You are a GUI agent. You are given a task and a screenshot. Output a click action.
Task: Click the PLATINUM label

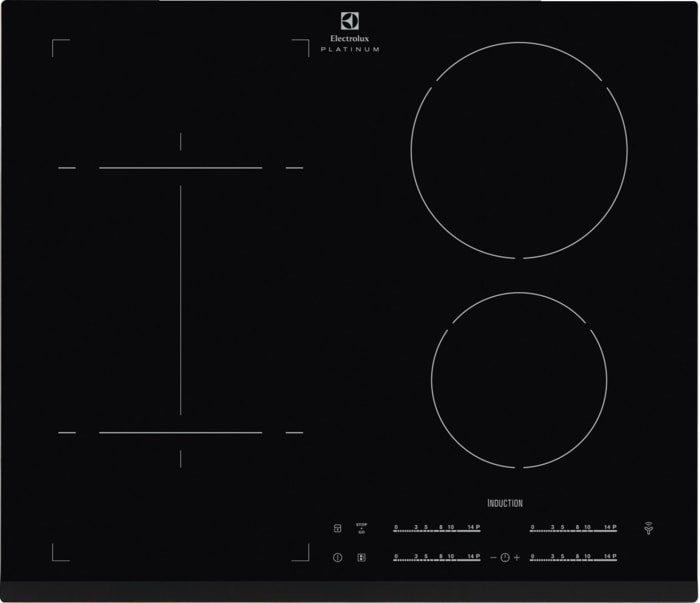pyautogui.click(x=350, y=50)
